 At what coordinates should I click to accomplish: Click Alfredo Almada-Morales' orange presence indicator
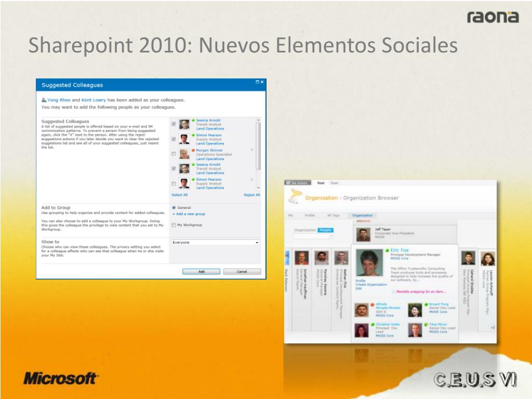point(373,304)
